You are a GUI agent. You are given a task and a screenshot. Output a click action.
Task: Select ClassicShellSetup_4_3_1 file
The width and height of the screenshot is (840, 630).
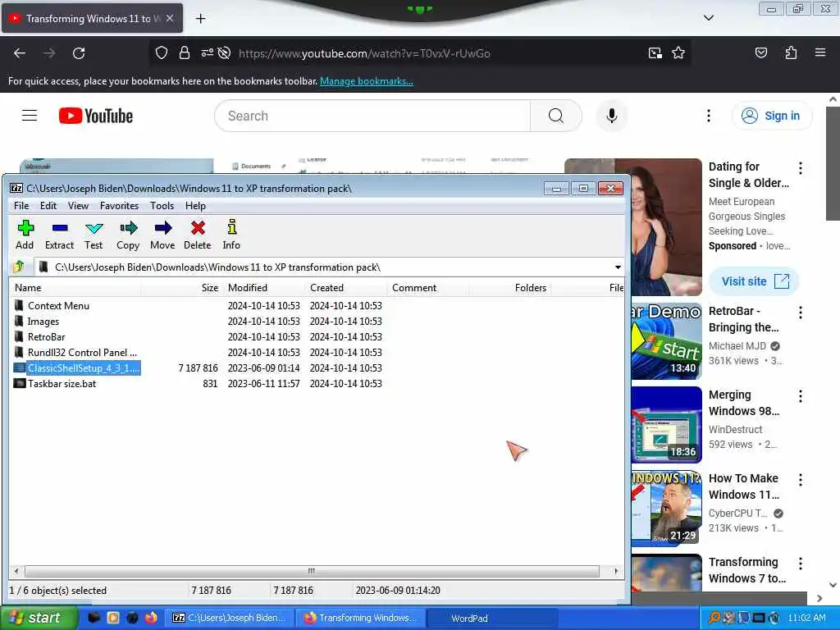(x=83, y=368)
